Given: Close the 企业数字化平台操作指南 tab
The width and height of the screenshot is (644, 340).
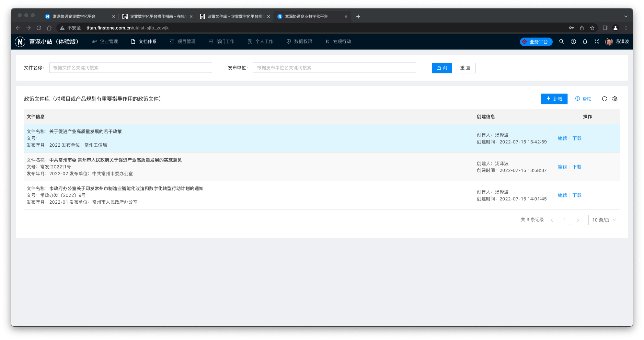Looking at the screenshot, I should (x=191, y=17).
